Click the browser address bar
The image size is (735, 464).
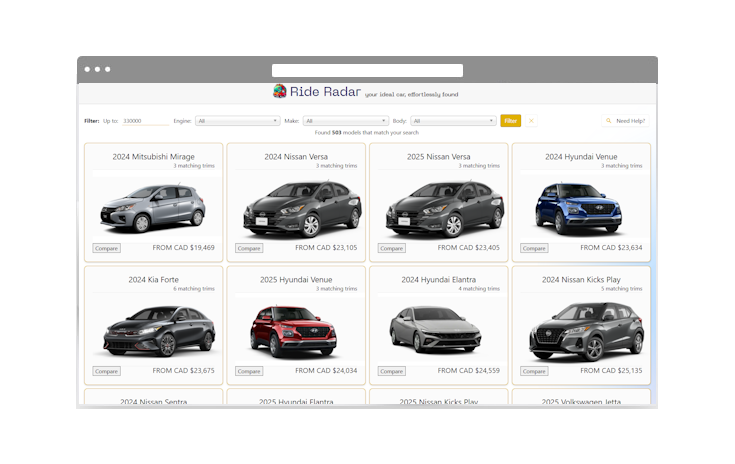tap(367, 70)
